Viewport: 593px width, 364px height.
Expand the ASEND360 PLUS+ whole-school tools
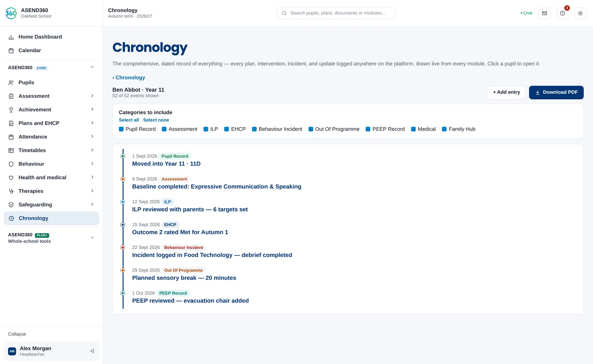click(92, 238)
